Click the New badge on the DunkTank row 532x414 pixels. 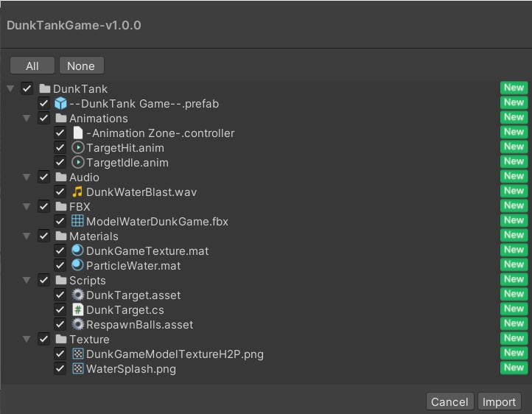[x=514, y=88]
